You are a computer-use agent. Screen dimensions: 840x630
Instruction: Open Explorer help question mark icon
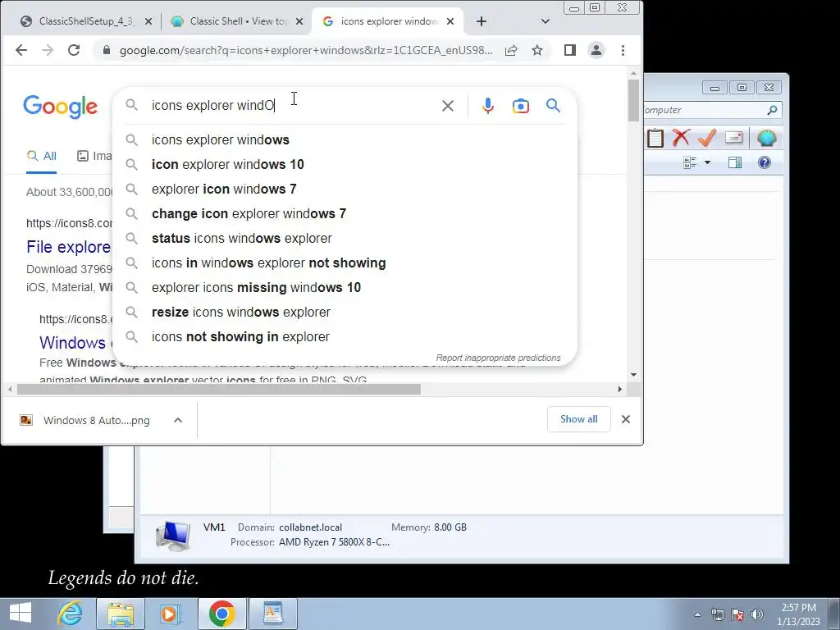pos(765,162)
